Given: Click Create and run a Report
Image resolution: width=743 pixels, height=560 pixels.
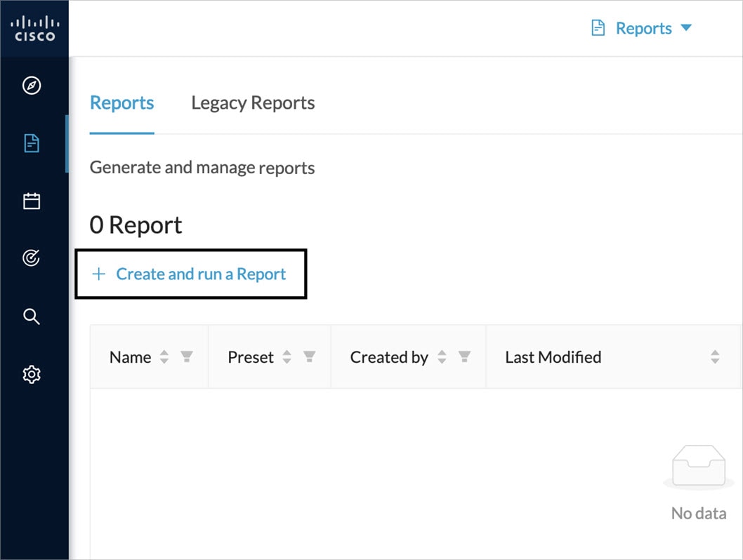Looking at the screenshot, I should pos(190,274).
